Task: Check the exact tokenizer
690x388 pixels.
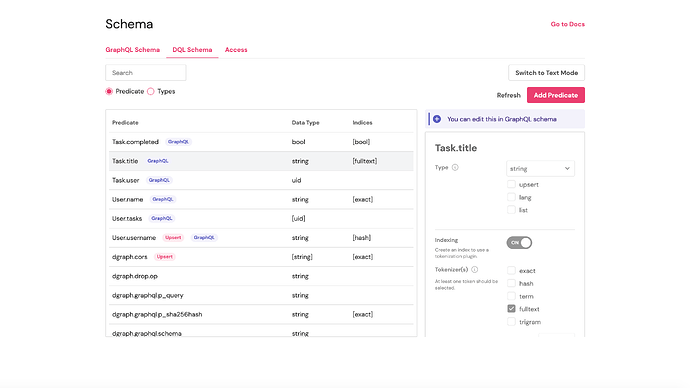Action: 511,271
